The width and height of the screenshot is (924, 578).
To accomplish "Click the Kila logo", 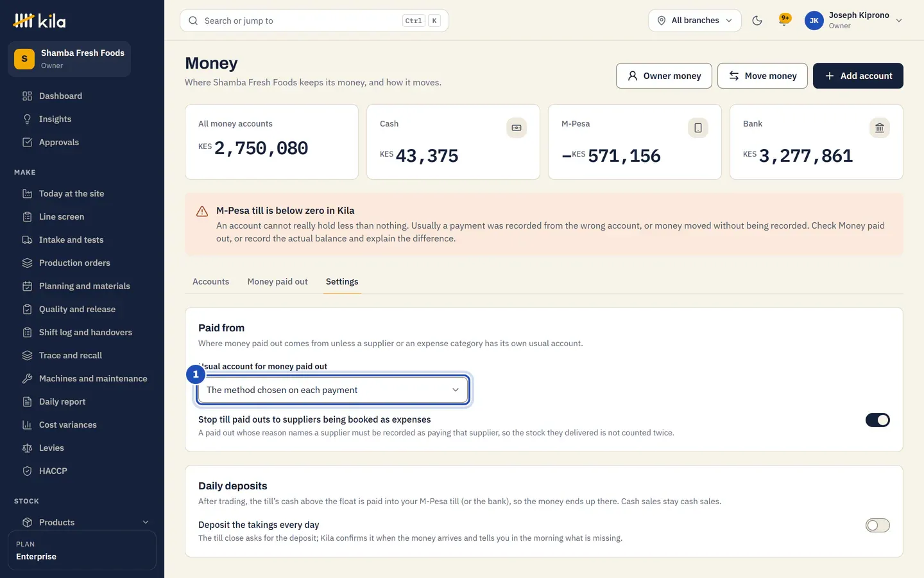I will pyautogui.click(x=39, y=21).
